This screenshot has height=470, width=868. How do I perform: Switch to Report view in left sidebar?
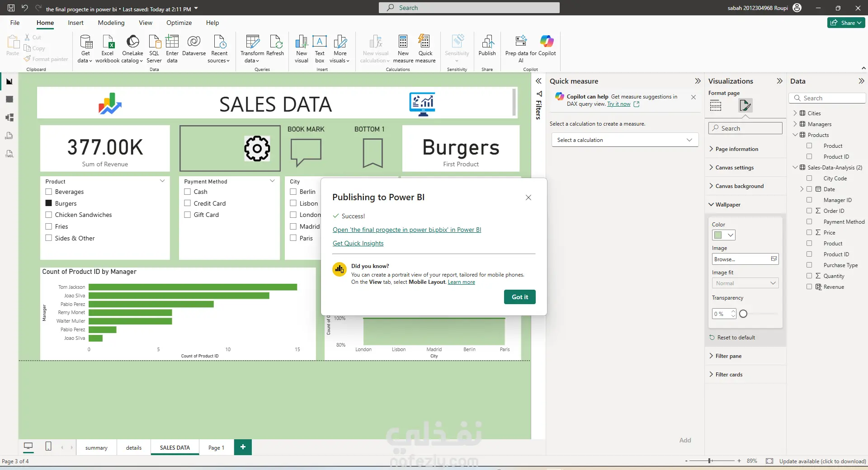tap(9, 81)
